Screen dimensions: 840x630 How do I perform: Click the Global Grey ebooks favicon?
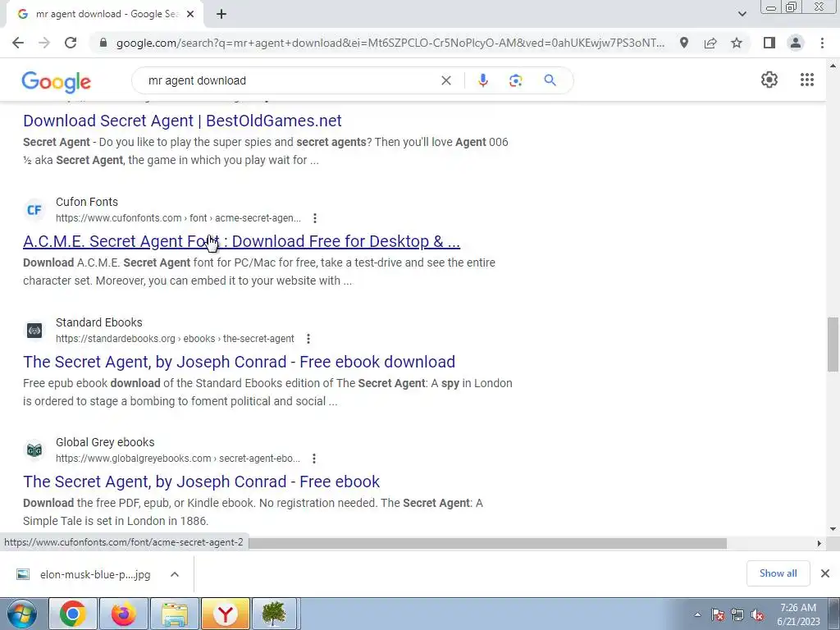[x=34, y=450]
